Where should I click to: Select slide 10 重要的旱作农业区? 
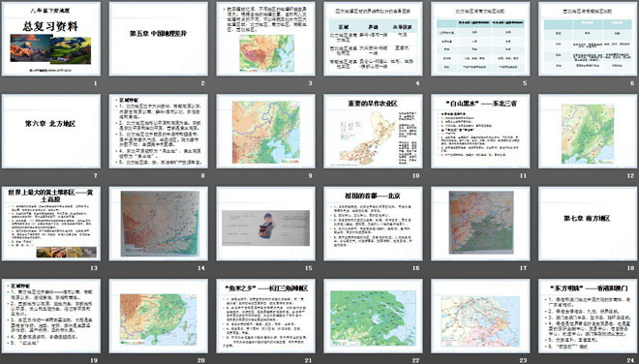click(x=373, y=132)
